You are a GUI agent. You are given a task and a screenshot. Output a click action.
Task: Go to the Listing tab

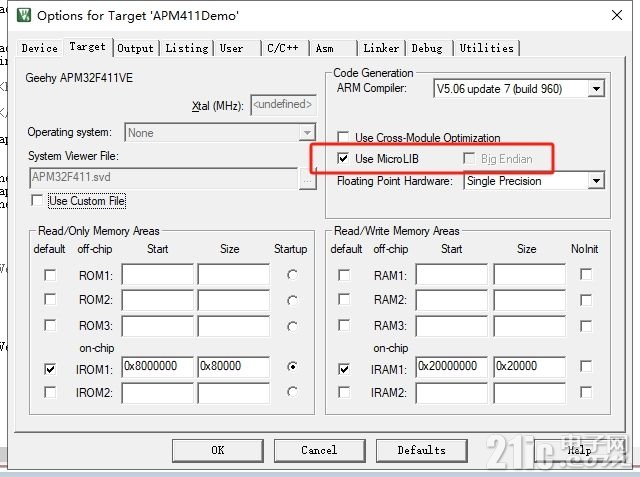[187, 48]
